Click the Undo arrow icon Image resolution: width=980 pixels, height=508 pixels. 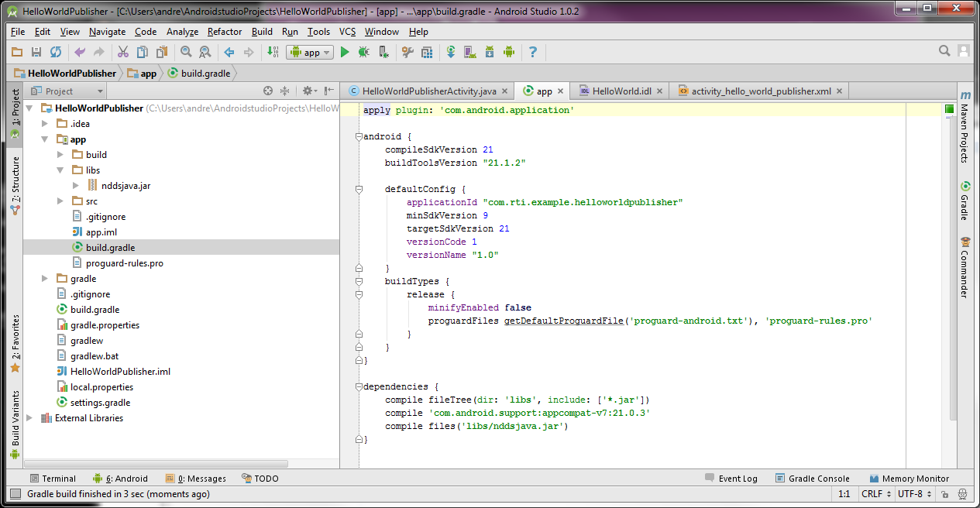click(x=79, y=52)
